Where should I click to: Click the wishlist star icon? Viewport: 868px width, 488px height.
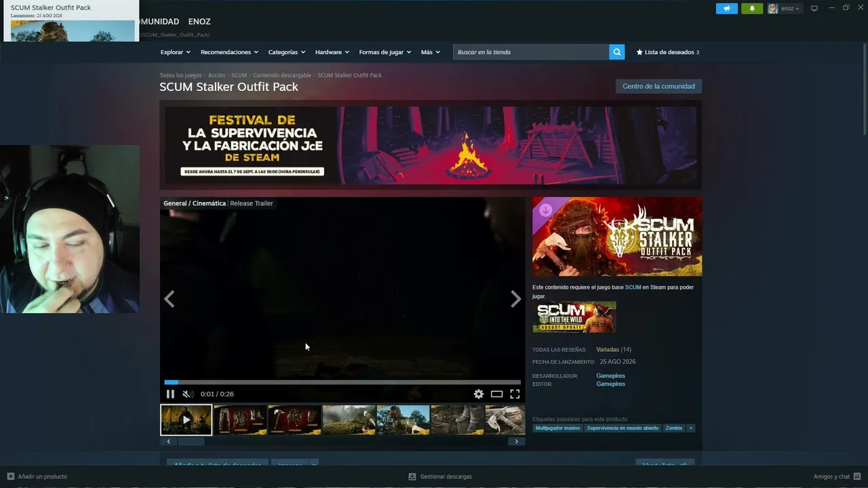[639, 52]
